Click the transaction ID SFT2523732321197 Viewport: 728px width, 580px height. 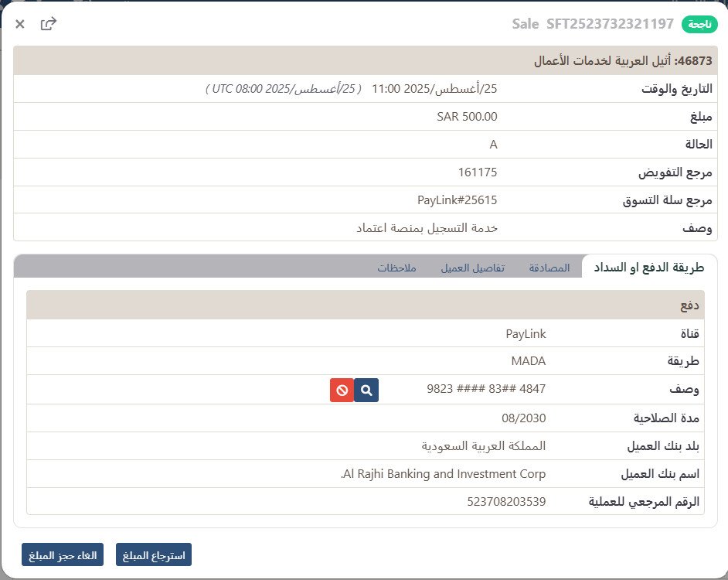[610, 24]
